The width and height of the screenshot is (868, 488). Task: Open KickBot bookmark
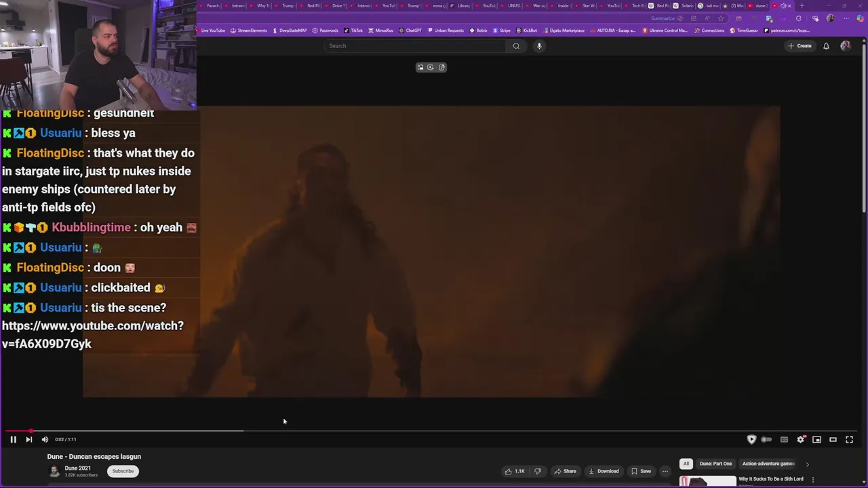click(527, 30)
